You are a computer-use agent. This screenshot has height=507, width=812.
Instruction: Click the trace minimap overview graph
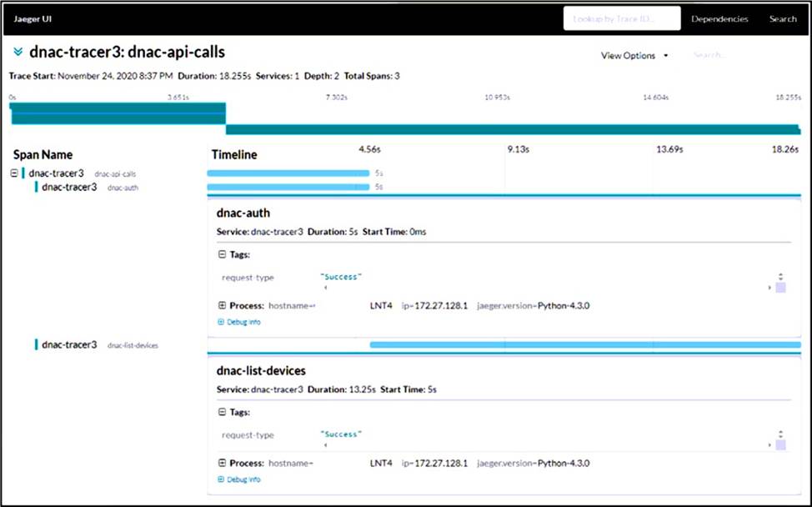[x=405, y=118]
